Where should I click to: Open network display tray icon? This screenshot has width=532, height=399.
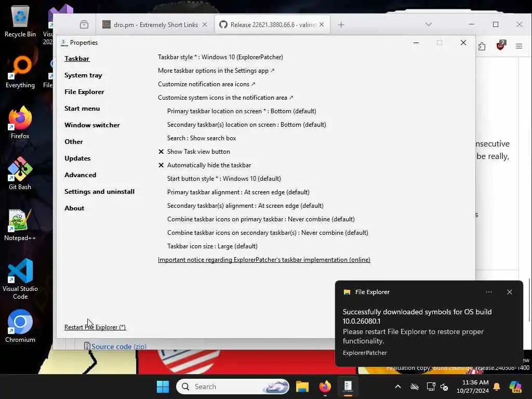(431, 387)
